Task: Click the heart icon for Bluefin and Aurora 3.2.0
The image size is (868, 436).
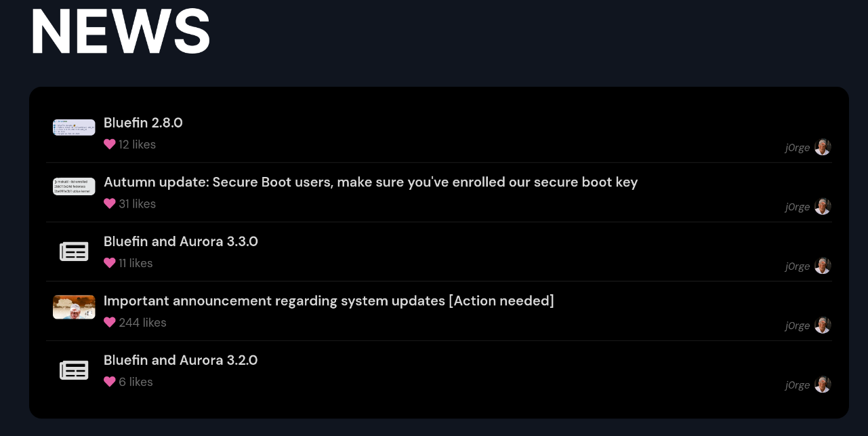Action: tap(110, 382)
